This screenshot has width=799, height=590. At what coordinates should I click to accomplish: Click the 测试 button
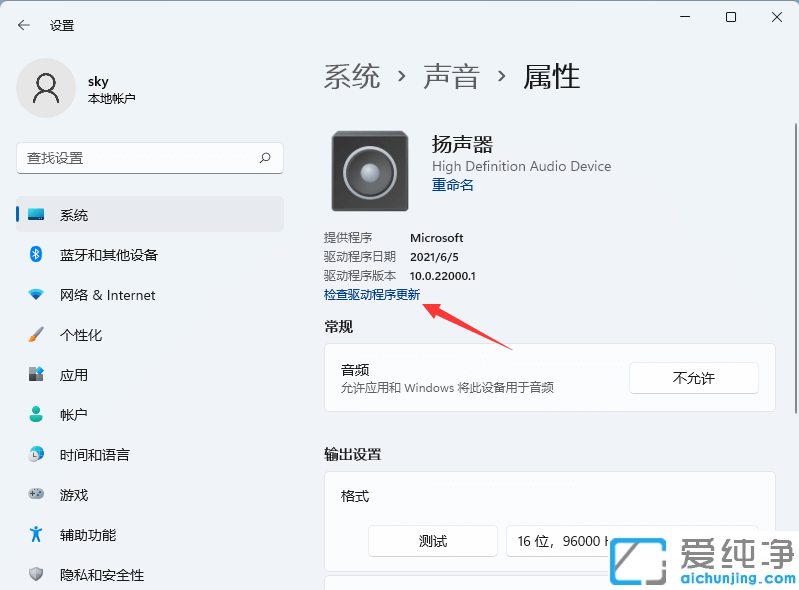[x=433, y=541]
